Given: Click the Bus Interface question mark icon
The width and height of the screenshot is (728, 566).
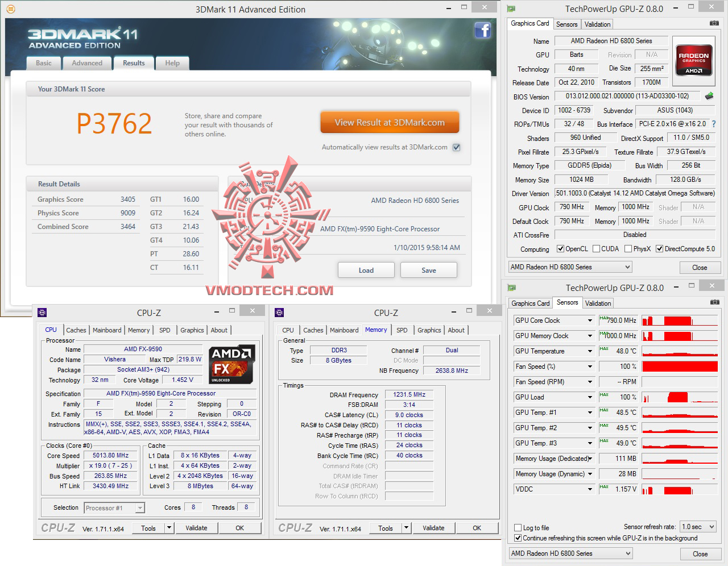Looking at the screenshot, I should 714,124.
